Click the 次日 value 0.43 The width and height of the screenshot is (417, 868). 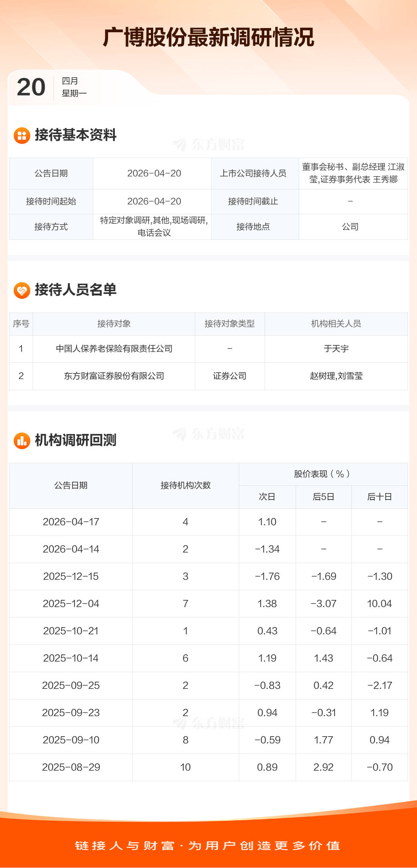point(267,631)
